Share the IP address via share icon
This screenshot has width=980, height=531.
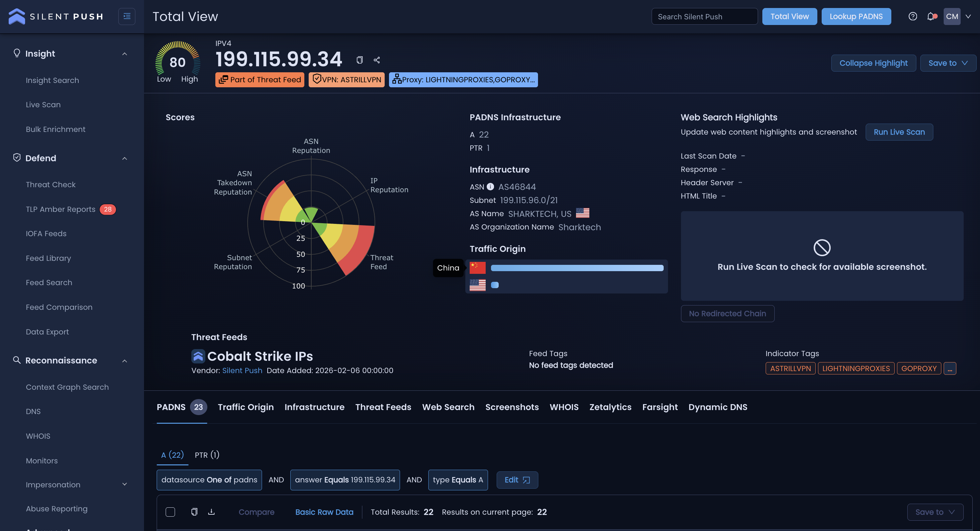tap(377, 60)
